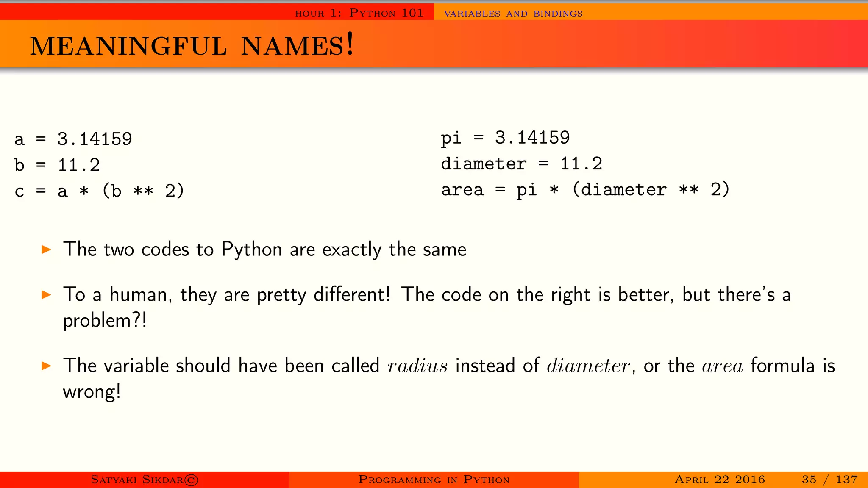Image resolution: width=868 pixels, height=488 pixels.
Task: Click the italic word 'radius'
Action: tap(417, 366)
